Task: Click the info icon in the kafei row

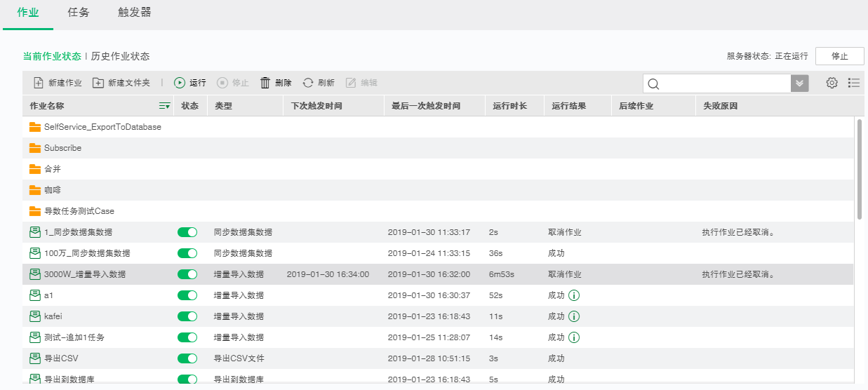Action: click(574, 316)
